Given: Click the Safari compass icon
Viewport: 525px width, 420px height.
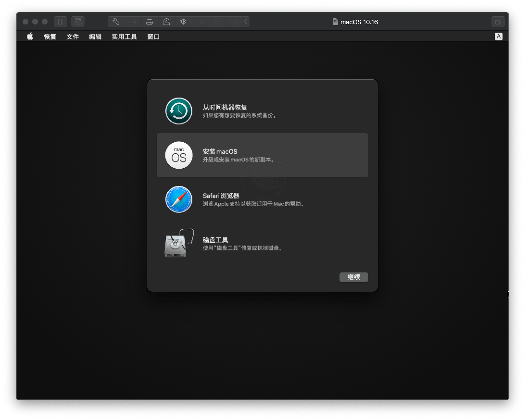Looking at the screenshot, I should coord(179,199).
